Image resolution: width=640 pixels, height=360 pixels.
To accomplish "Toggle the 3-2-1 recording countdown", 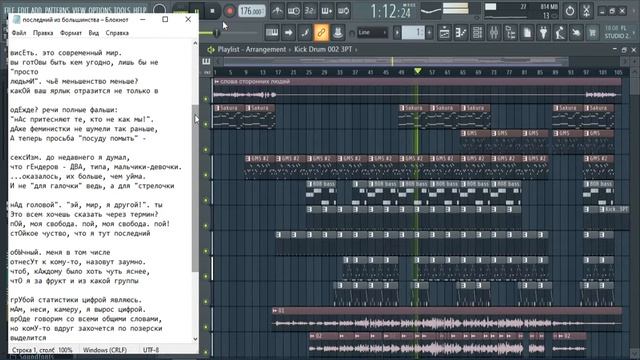I will pos(310,11).
